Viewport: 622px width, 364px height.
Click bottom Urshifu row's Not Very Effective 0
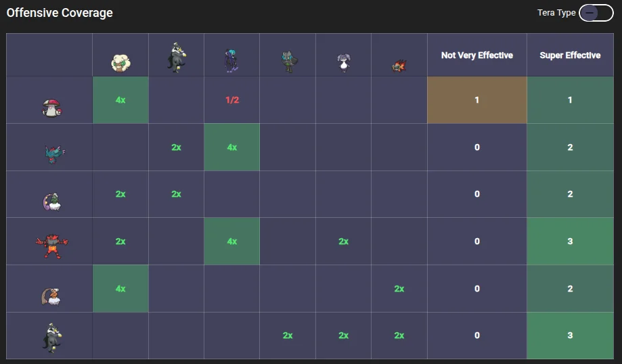(x=476, y=336)
